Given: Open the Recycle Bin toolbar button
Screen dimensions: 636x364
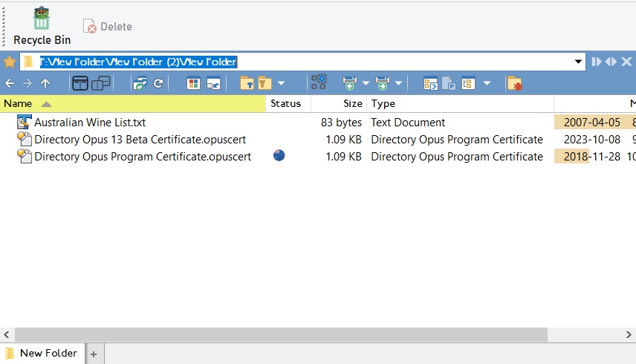Looking at the screenshot, I should coord(42,26).
